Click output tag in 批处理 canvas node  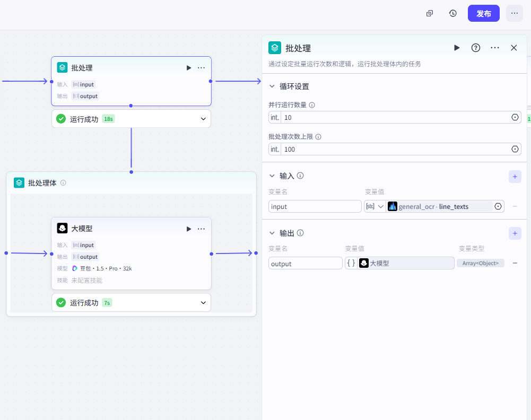(x=85, y=96)
